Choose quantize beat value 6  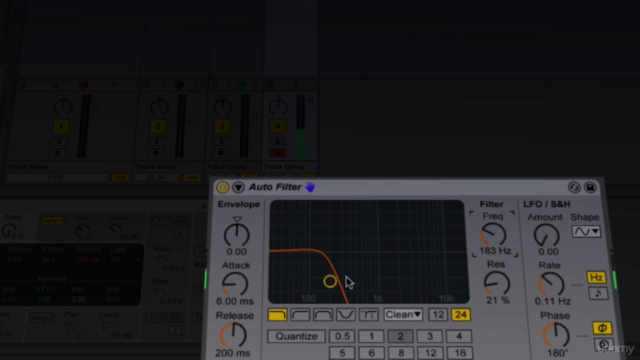[371, 353]
